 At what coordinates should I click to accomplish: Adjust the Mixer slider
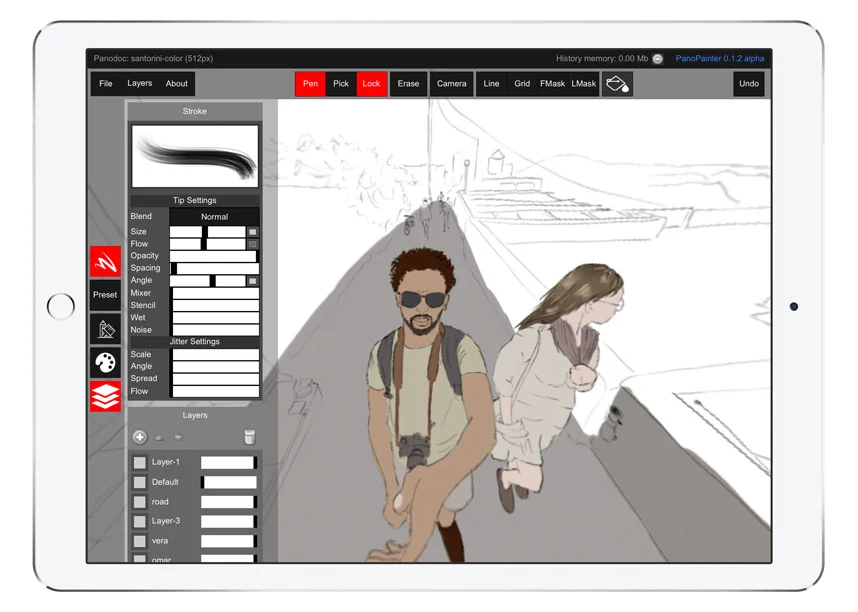pyautogui.click(x=214, y=293)
